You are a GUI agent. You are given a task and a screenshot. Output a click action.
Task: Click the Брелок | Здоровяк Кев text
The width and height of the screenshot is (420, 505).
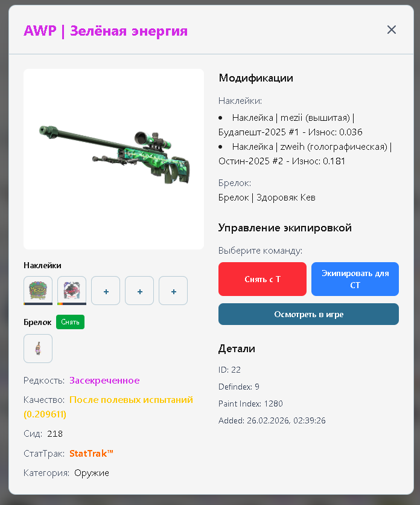267,198
